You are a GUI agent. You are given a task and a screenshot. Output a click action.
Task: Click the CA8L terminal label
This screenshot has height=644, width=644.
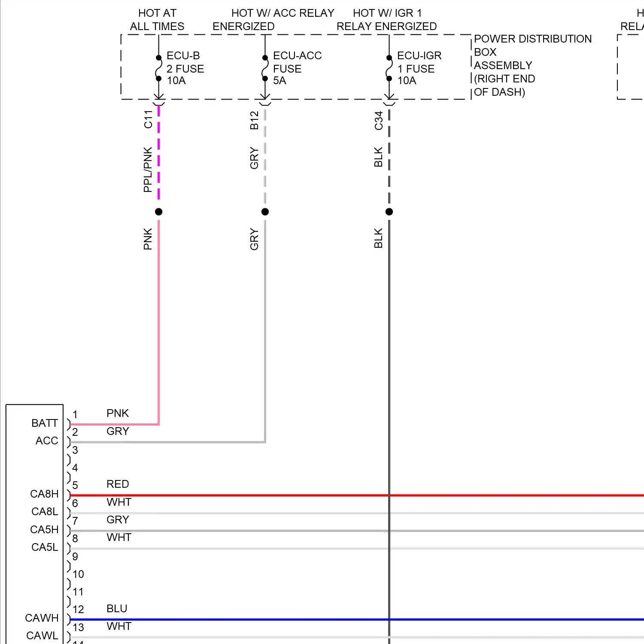click(x=45, y=512)
